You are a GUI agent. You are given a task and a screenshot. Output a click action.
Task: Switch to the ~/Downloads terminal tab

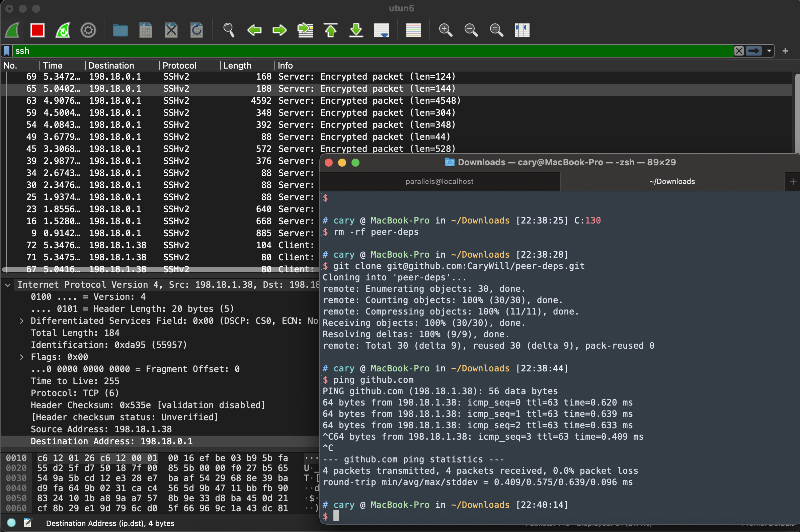tap(672, 182)
